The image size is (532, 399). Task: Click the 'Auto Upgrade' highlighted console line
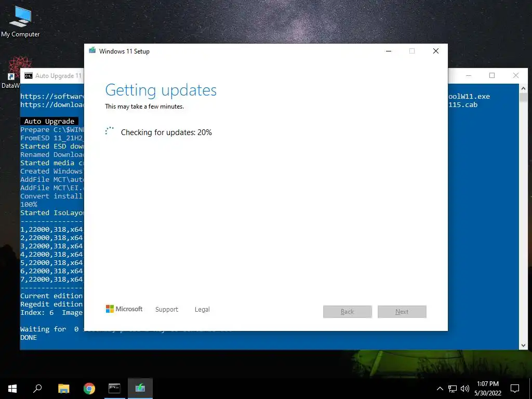(49, 121)
